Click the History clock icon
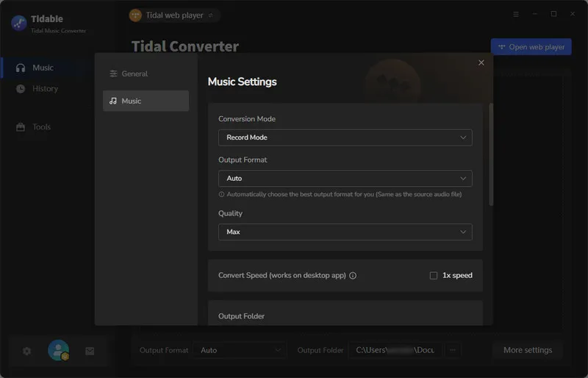Image resolution: width=588 pixels, height=378 pixels. (x=21, y=88)
